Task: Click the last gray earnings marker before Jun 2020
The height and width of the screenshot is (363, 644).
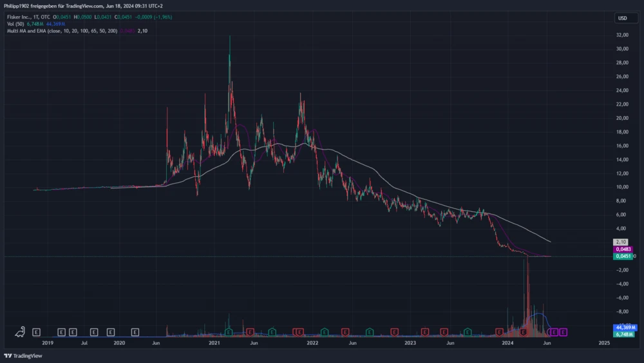Action: (x=135, y=332)
